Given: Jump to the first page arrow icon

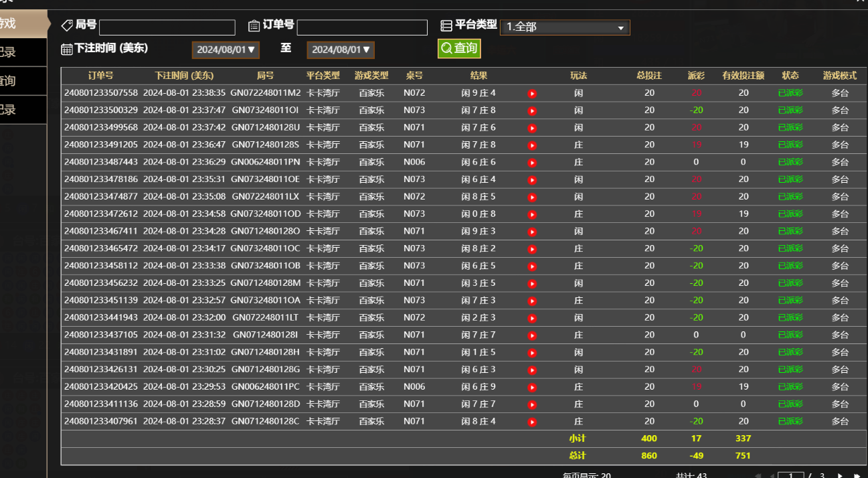Looking at the screenshot, I should click(758, 474).
